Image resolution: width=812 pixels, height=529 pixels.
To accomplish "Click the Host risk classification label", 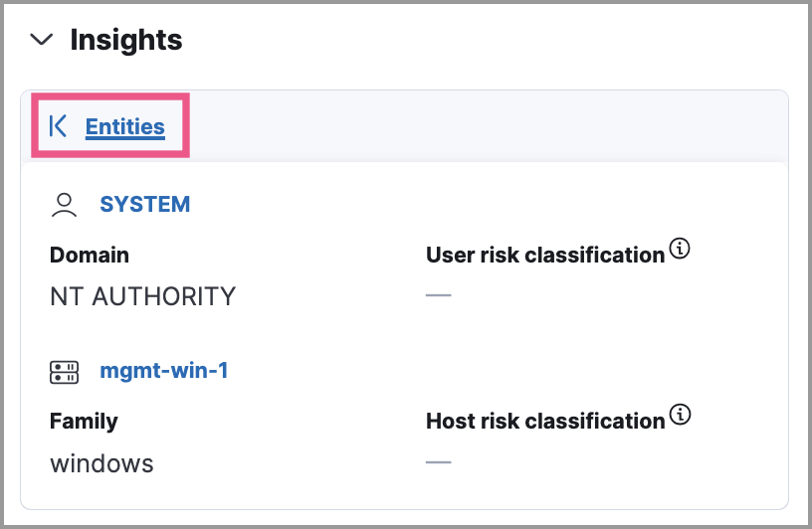I will (x=544, y=421).
